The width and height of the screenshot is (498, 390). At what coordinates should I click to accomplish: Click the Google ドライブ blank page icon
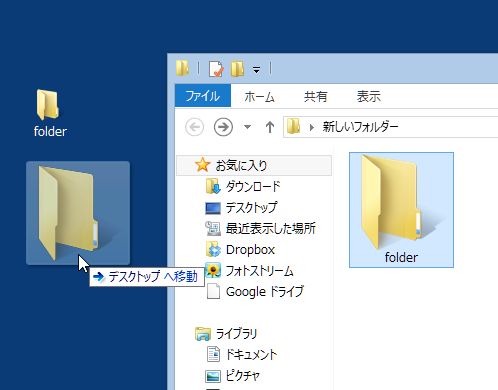coord(213,291)
